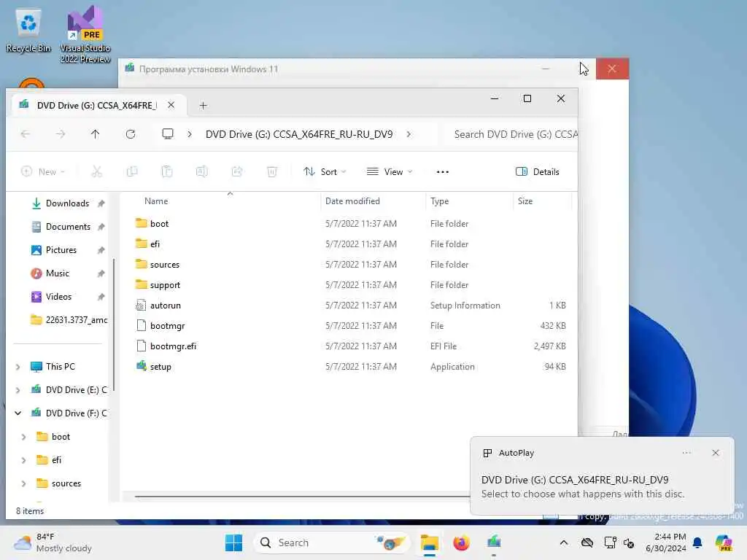Open the Sort dropdown menu
The image size is (747, 560).
pos(325,172)
